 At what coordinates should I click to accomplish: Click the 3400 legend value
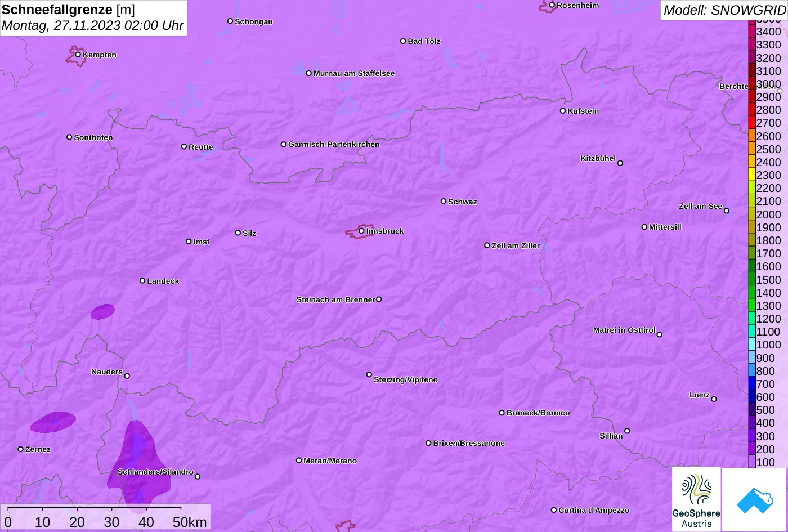pyautogui.click(x=768, y=32)
